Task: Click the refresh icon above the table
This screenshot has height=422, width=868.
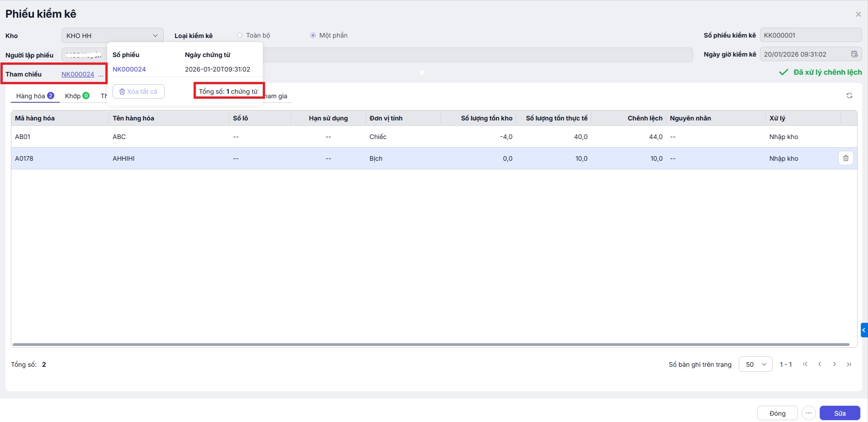Action: tap(849, 96)
